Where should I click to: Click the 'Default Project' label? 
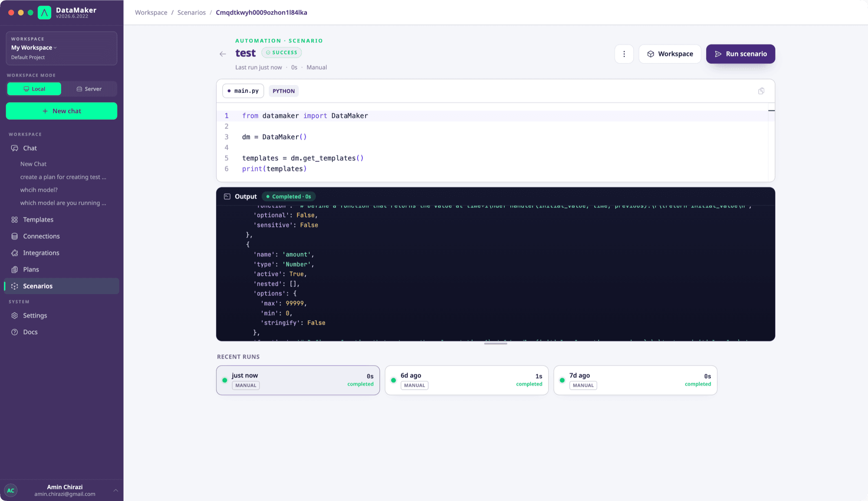click(x=28, y=57)
